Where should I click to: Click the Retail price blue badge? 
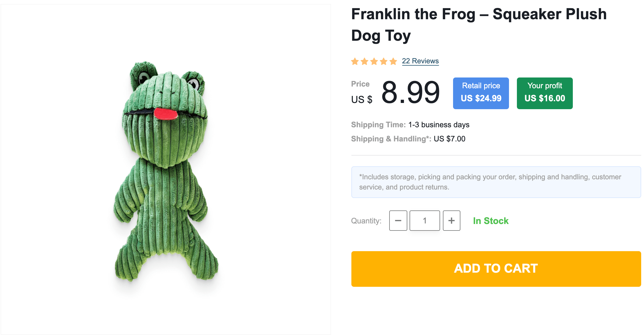[x=481, y=93]
